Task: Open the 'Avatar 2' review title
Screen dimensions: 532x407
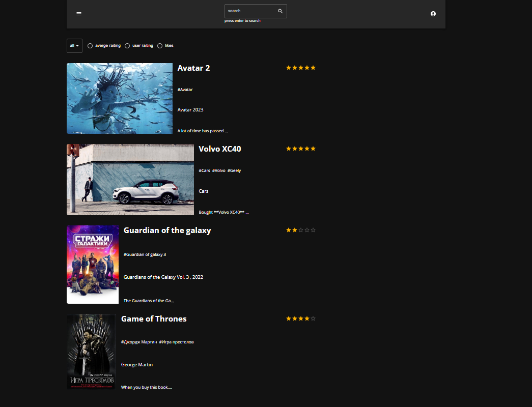Action: pos(194,68)
